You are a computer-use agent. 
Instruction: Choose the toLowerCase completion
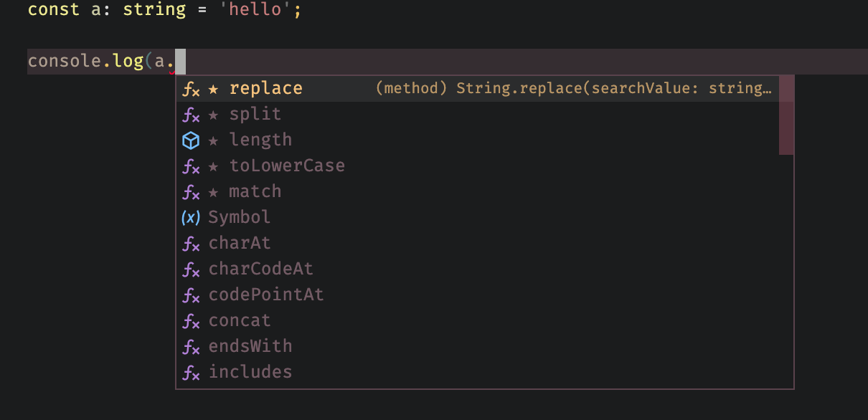pos(287,166)
